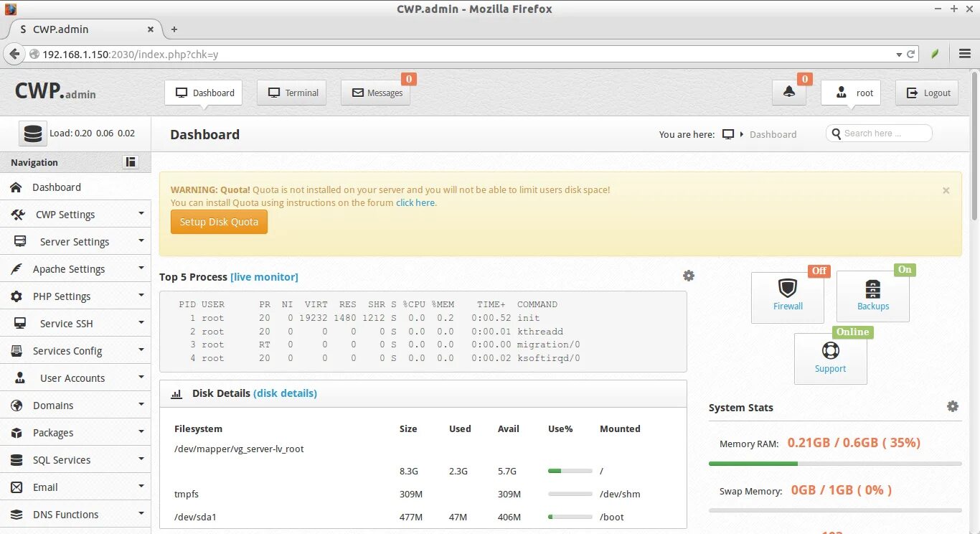Click the CWP Settings tools icon
Screen dimensions: 980x534
tap(18, 215)
